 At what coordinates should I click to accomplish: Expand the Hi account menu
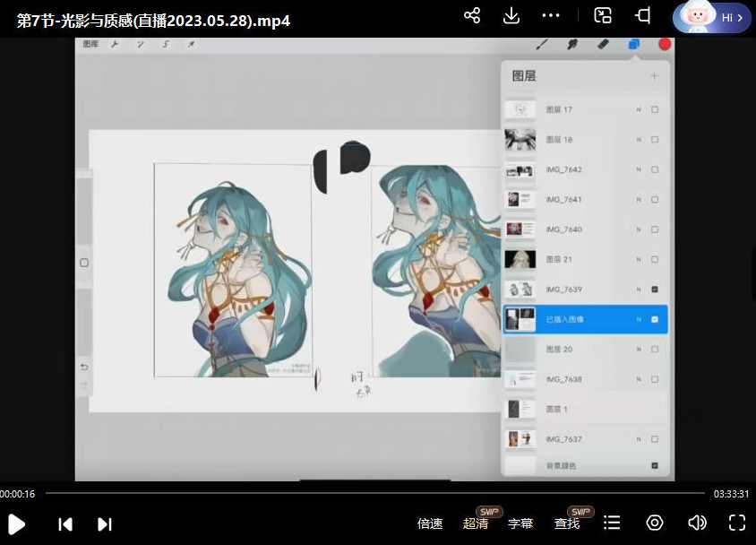(711, 17)
